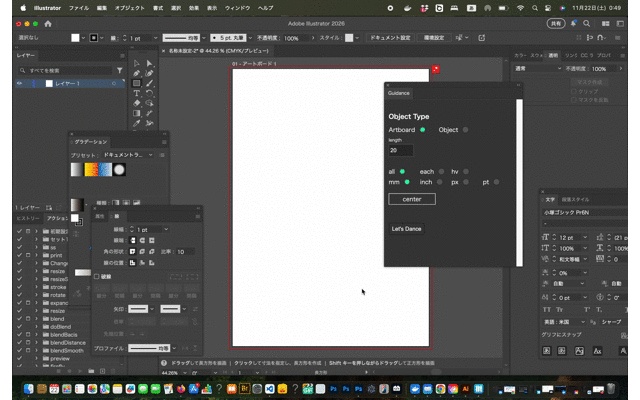The height and width of the screenshot is (400, 640).
Task: Select the Direct Selection tool
Action: tap(149, 63)
